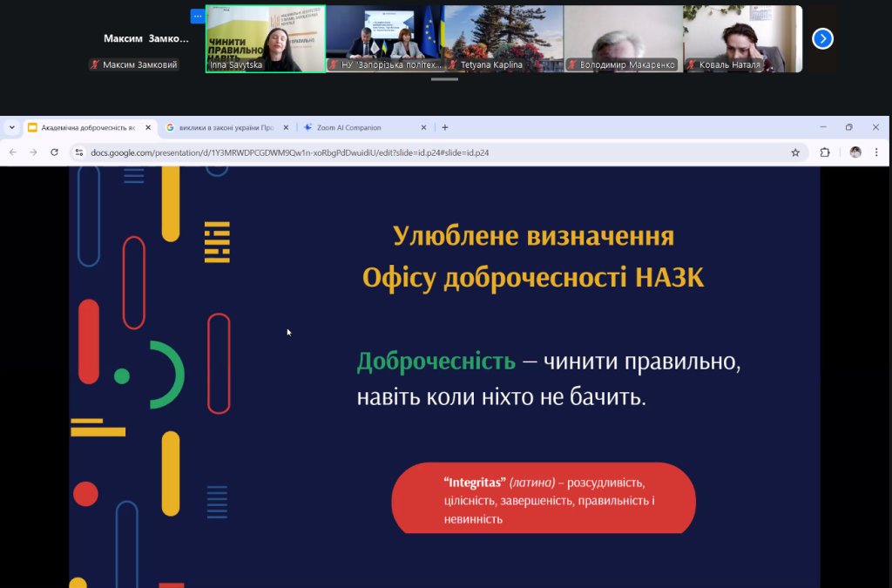Screen dimensions: 892x588
Task: Open a new tab with the plus icon
Action: click(x=446, y=125)
